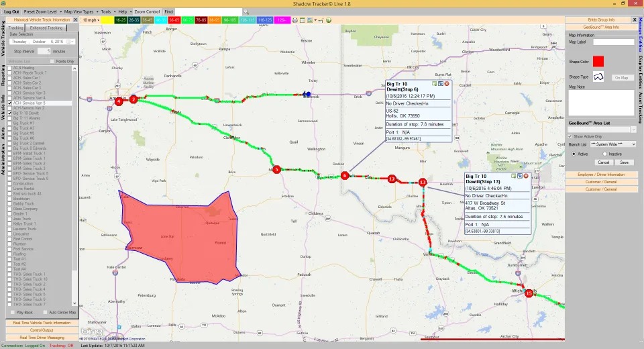Uncheck ACH- Service Van 5 vehicle
Screen dimensions: 644x349
10,103
